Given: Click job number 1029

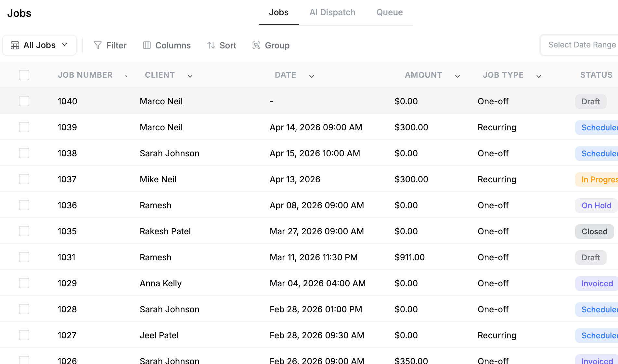Looking at the screenshot, I should [67, 283].
